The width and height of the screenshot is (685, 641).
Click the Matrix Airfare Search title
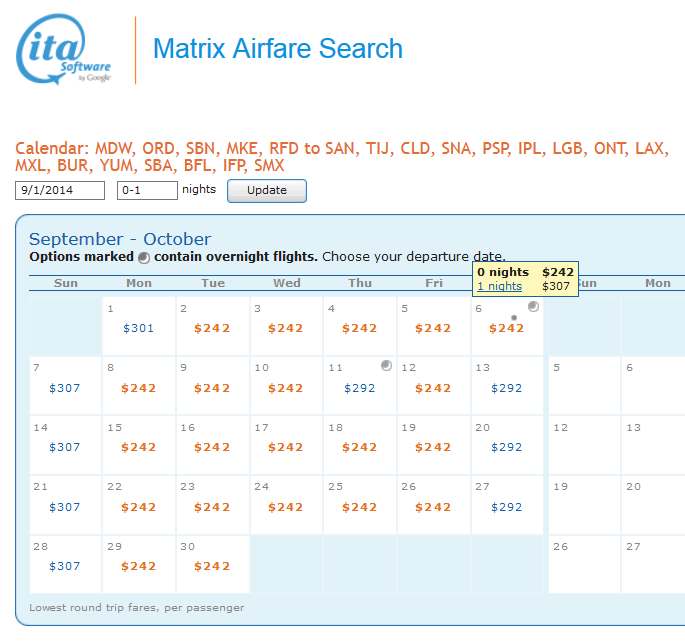point(277,48)
